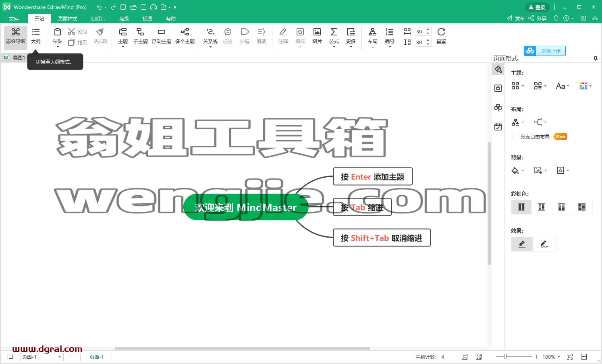This screenshot has width=602, height=364.
Task: Switch to the 幻灯片 ribbon tab
Action: click(x=98, y=19)
